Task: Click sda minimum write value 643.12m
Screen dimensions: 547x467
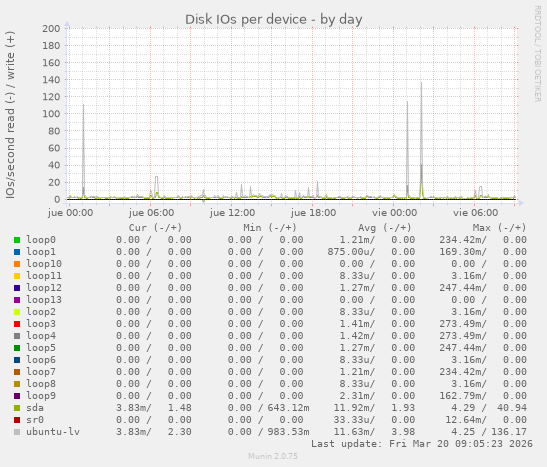Action: click(x=289, y=408)
